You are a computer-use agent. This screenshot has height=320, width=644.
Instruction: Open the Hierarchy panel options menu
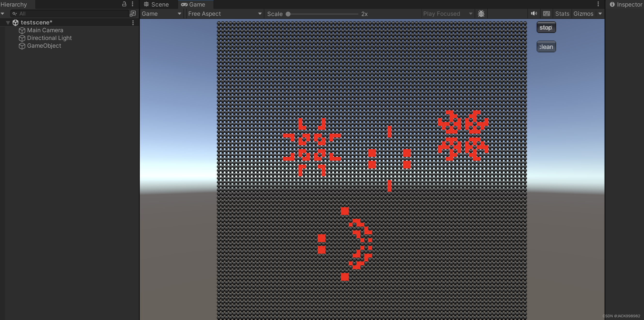[133, 4]
